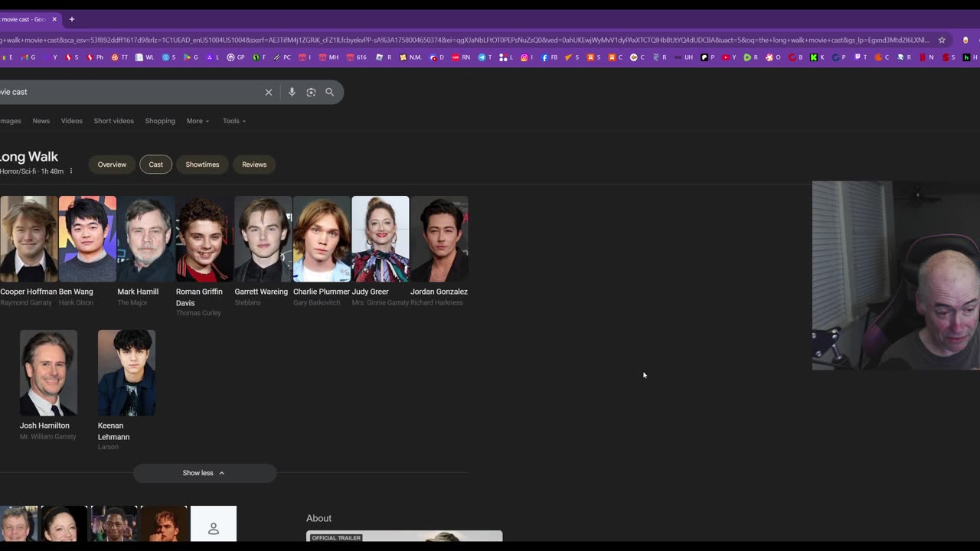980x551 pixels.
Task: Open the Showtimes chip
Action: [202, 165]
